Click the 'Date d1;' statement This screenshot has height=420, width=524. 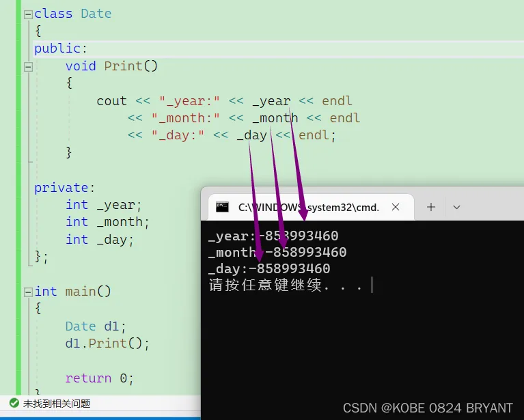[96, 326]
